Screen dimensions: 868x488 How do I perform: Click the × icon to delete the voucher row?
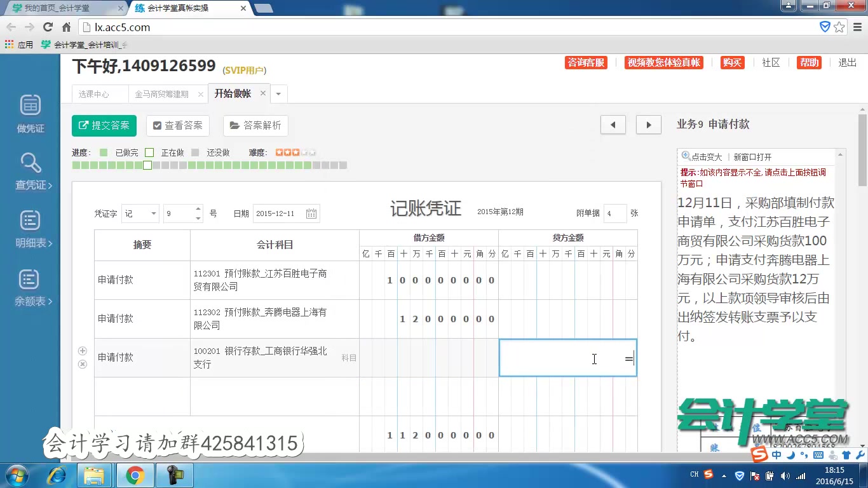[82, 363]
